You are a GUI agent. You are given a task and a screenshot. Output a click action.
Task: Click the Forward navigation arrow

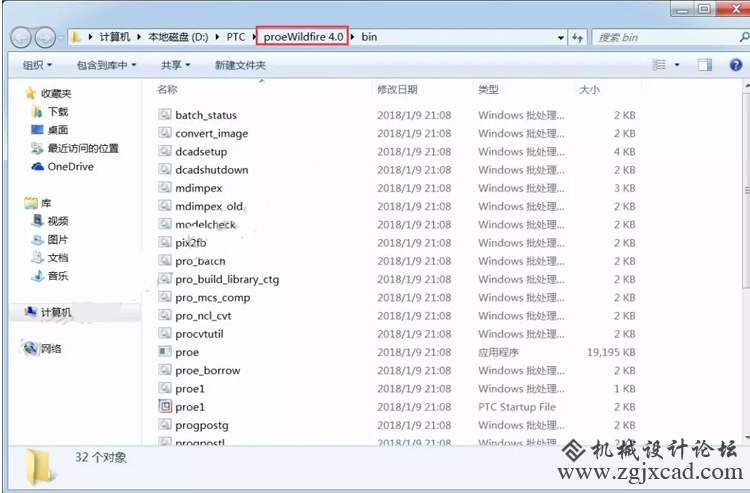click(x=45, y=37)
